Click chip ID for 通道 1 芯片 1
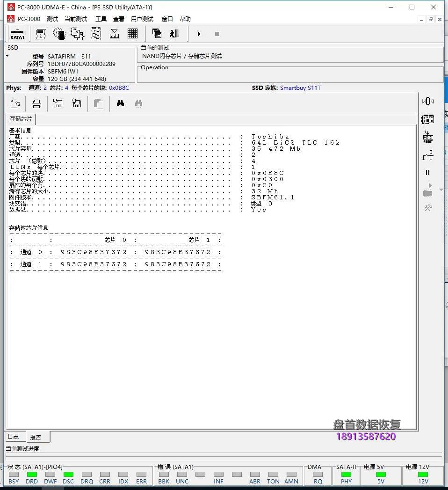 (178, 264)
